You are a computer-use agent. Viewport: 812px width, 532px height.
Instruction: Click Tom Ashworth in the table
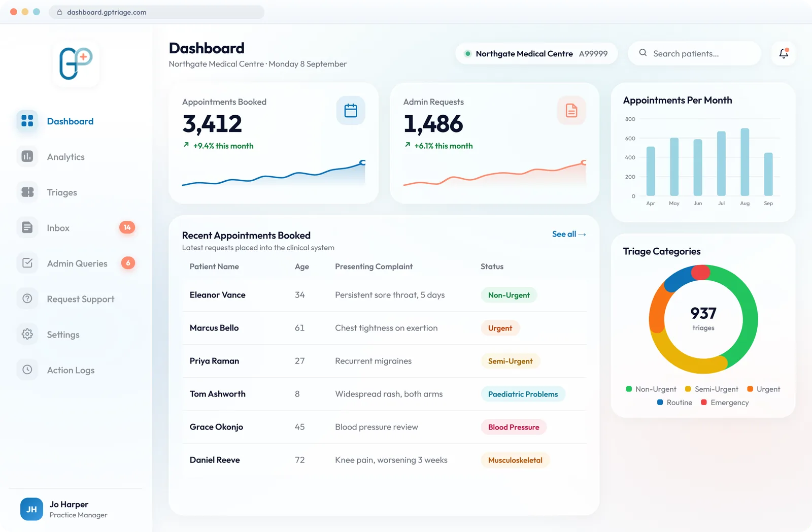218,394
